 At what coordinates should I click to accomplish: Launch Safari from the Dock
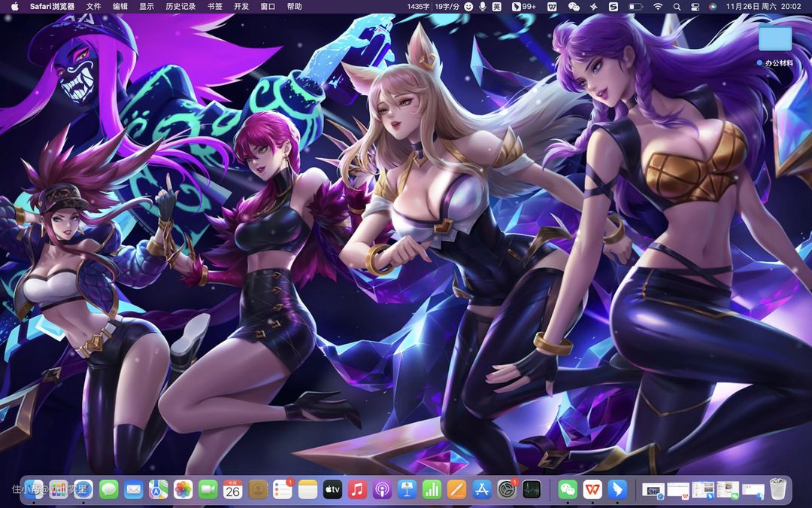pyautogui.click(x=83, y=489)
